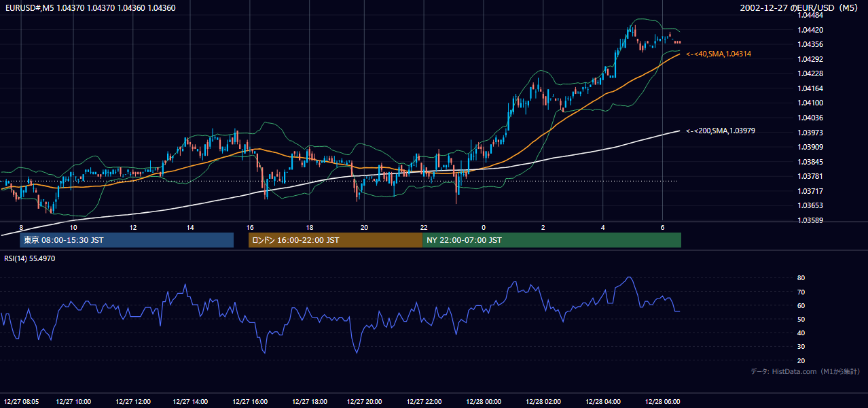Click the 2002-12-27 EUR/USD (M5) header
This screenshot has width=868, height=408.
point(800,7)
